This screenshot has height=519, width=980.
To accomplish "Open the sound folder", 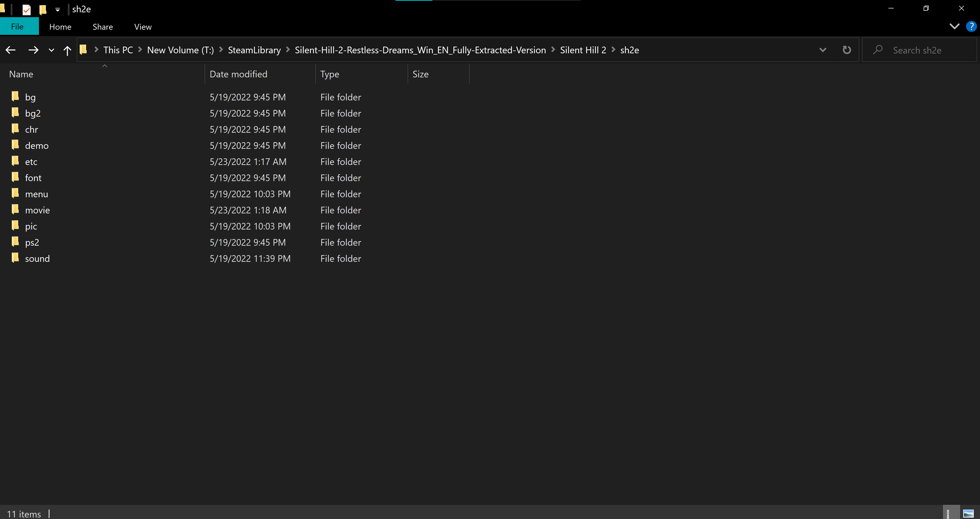I will click(37, 258).
